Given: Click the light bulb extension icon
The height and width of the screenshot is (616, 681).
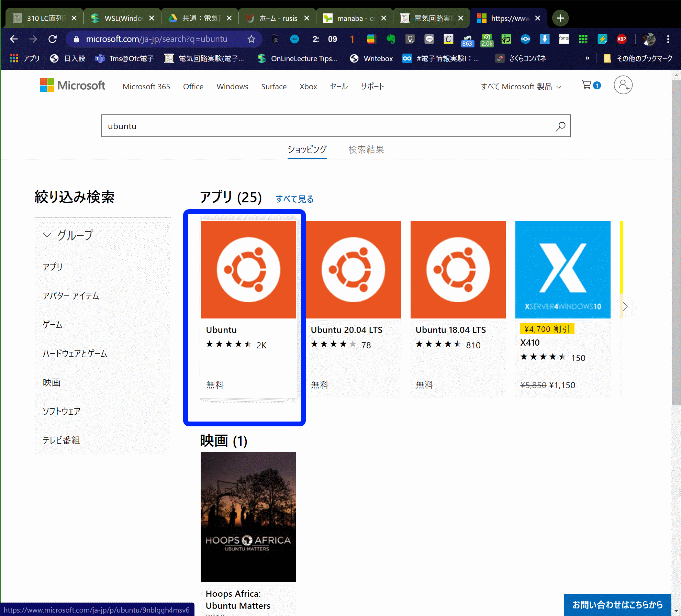Looking at the screenshot, I should pos(410,39).
